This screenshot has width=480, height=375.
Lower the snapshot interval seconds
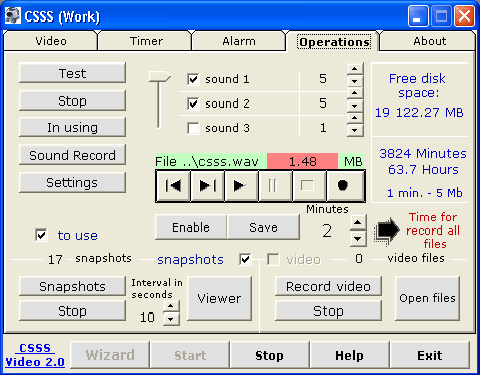pyautogui.click(x=171, y=319)
